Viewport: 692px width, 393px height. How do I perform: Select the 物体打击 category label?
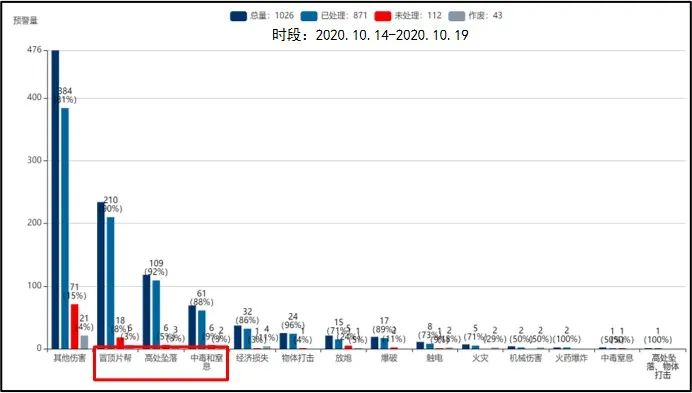coord(298,358)
